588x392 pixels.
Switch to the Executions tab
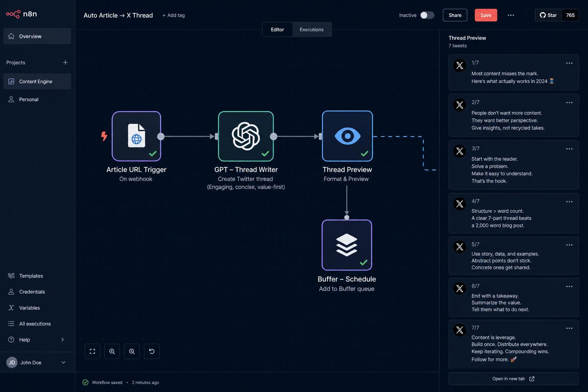[x=312, y=29]
